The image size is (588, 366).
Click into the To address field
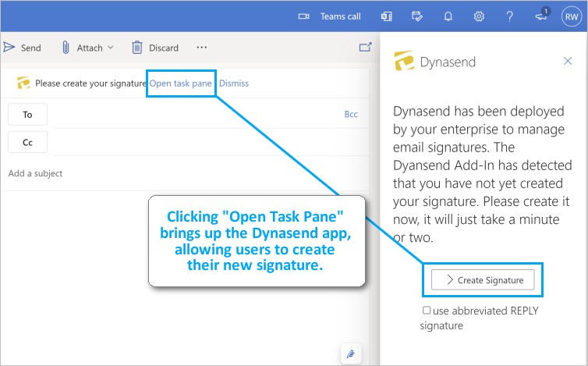[197, 115]
